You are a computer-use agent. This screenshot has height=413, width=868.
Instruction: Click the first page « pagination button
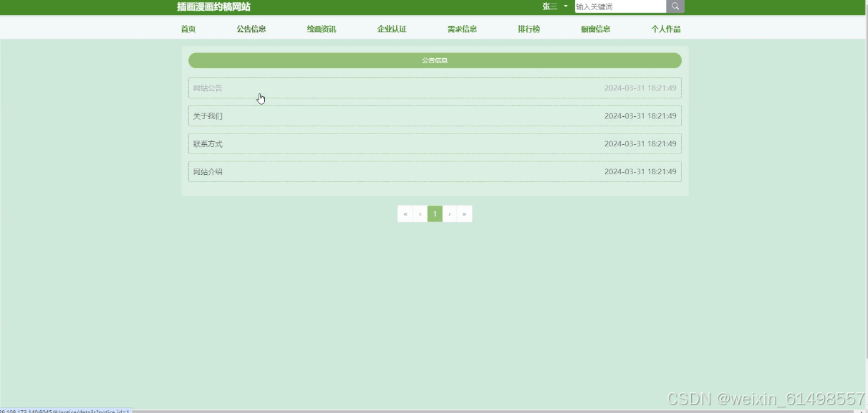(405, 214)
